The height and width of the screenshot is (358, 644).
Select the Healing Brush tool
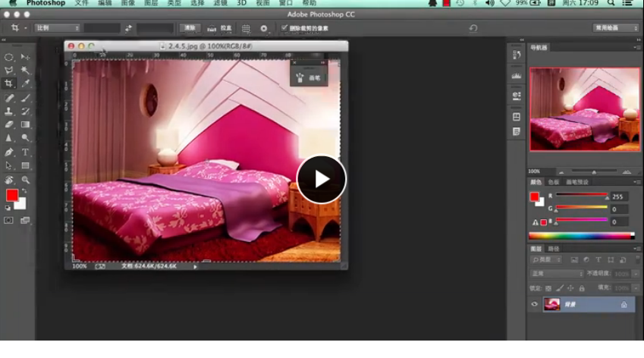coord(8,98)
